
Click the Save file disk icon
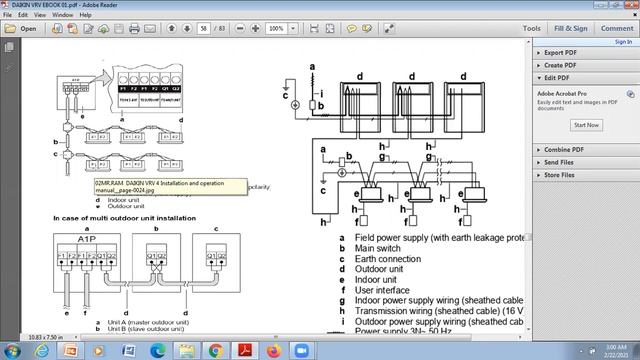point(119,29)
